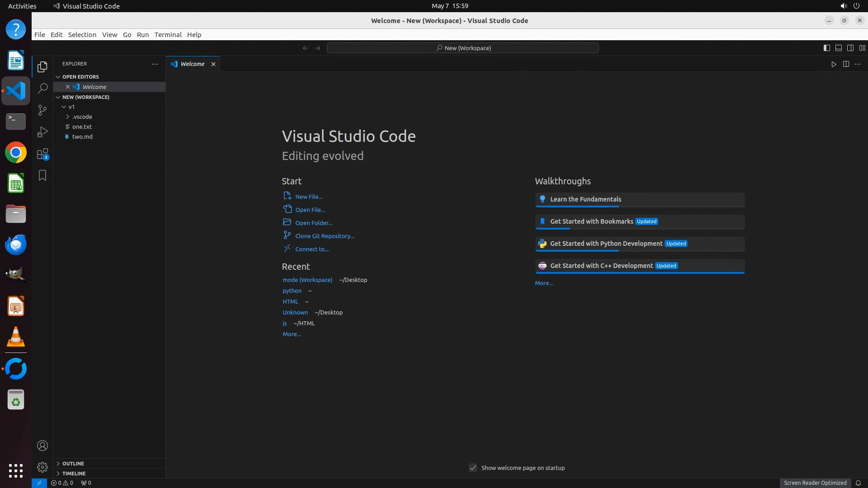Image resolution: width=868 pixels, height=488 pixels.
Task: Open the Extensions view icon
Action: [42, 154]
